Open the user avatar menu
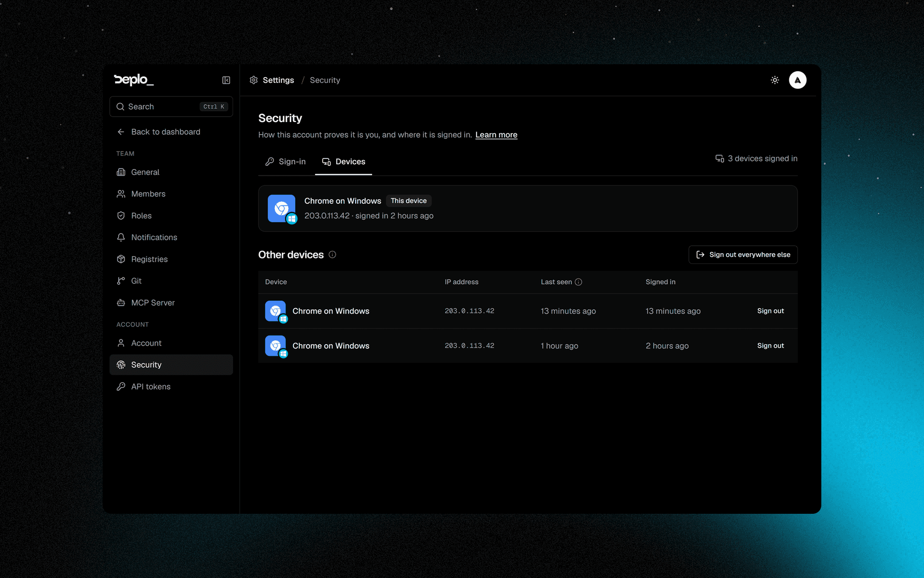924x578 pixels. pos(798,80)
